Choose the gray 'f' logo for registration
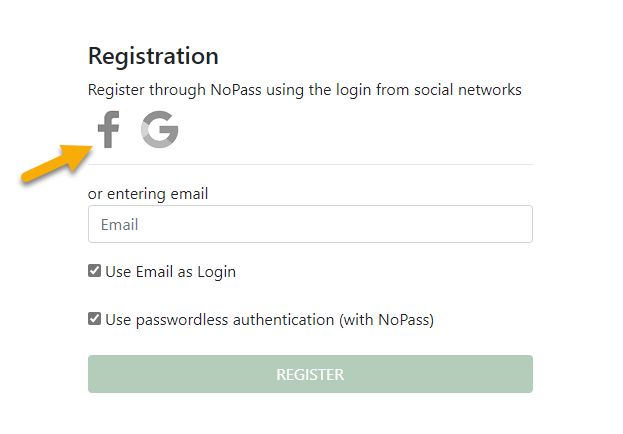This screenshot has width=623, height=434. pyautogui.click(x=108, y=130)
